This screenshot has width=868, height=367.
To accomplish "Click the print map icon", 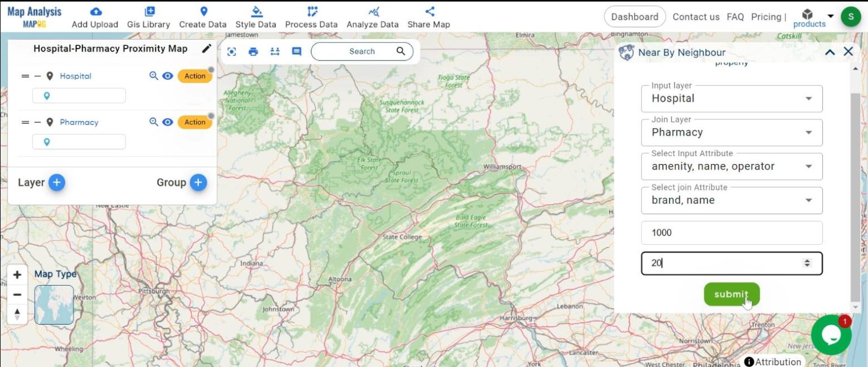I will pos(253,51).
